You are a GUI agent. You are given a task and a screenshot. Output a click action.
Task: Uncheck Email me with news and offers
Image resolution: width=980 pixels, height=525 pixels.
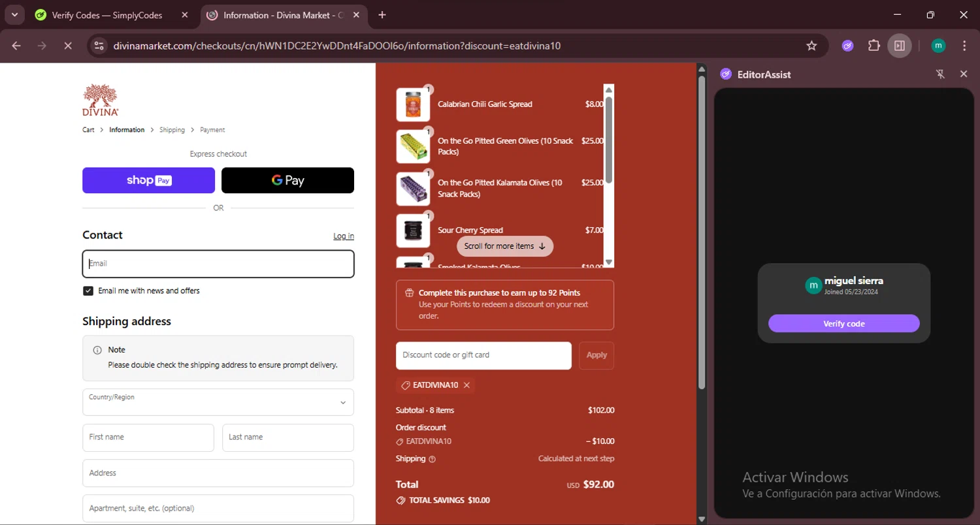(88, 291)
